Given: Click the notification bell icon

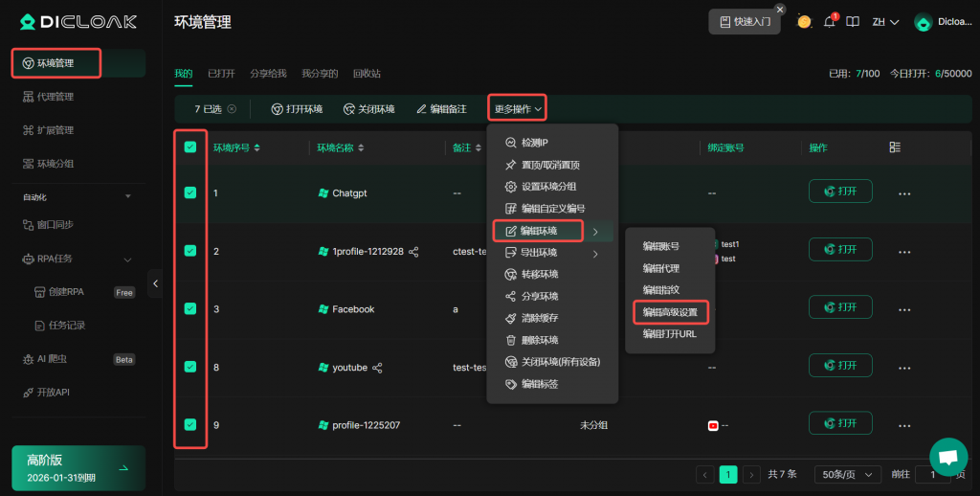Looking at the screenshot, I should click(x=830, y=21).
